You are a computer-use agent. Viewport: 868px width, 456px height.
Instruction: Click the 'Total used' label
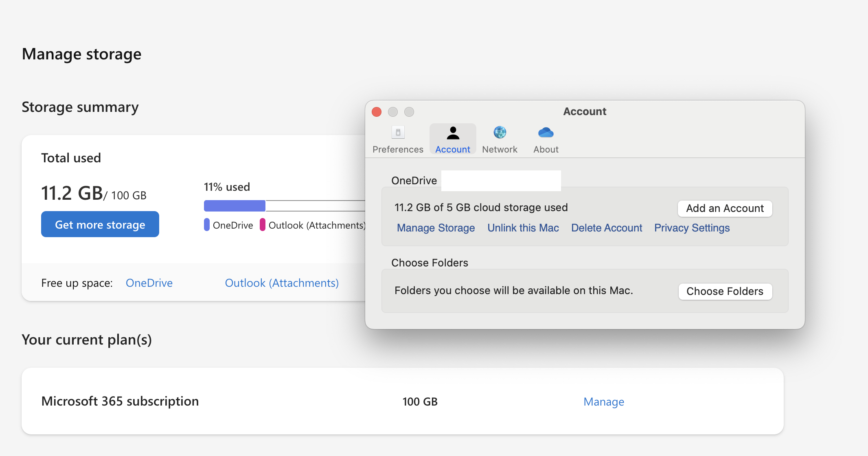click(x=71, y=158)
